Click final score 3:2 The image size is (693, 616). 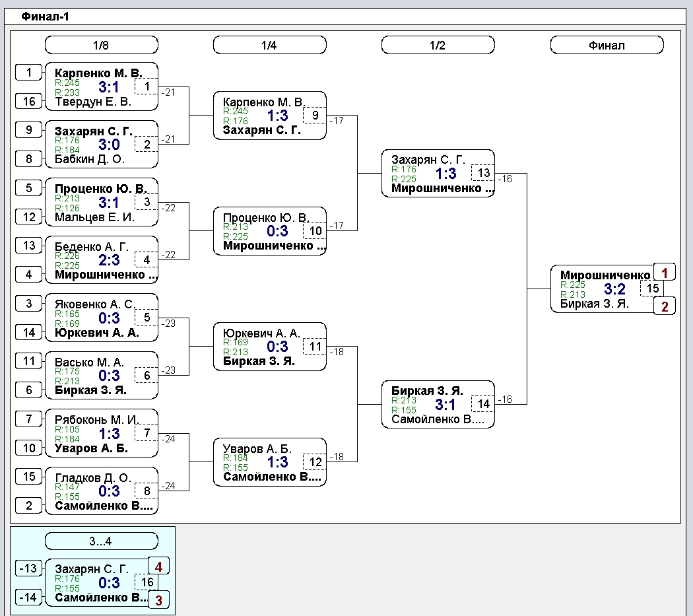pos(614,289)
